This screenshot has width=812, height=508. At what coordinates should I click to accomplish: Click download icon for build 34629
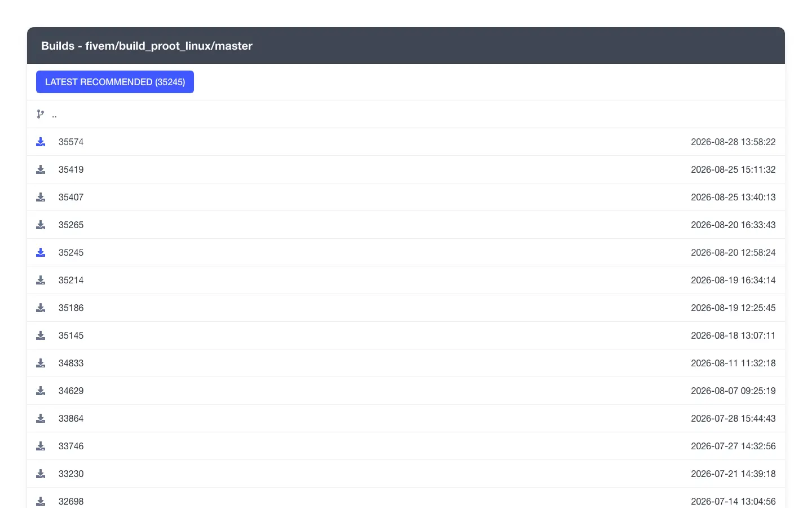pos(41,391)
